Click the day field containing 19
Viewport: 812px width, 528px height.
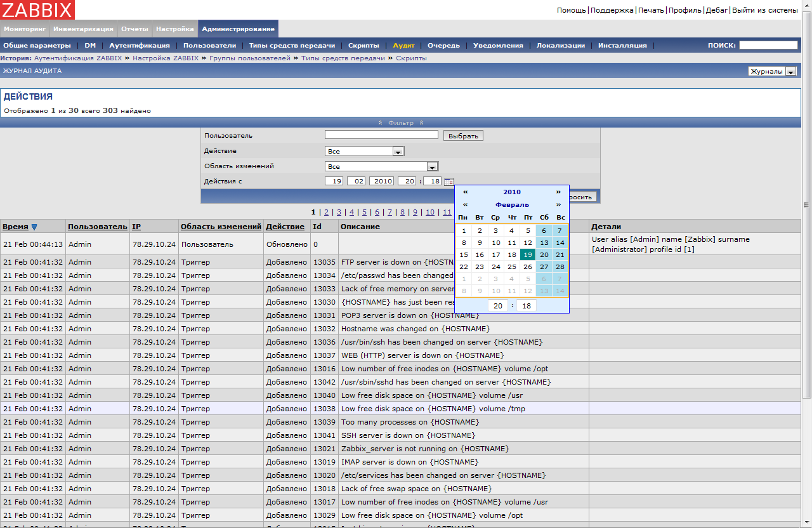point(334,181)
